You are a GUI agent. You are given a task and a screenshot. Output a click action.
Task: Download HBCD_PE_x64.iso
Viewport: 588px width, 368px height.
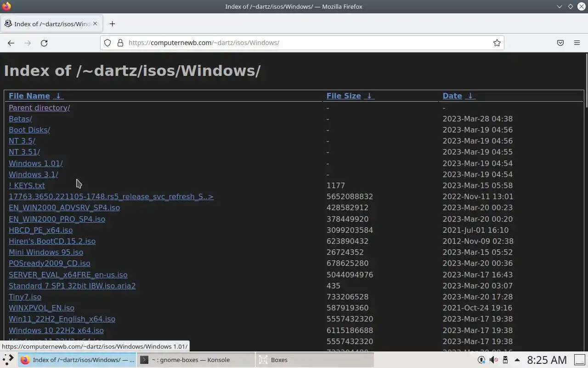(40, 230)
